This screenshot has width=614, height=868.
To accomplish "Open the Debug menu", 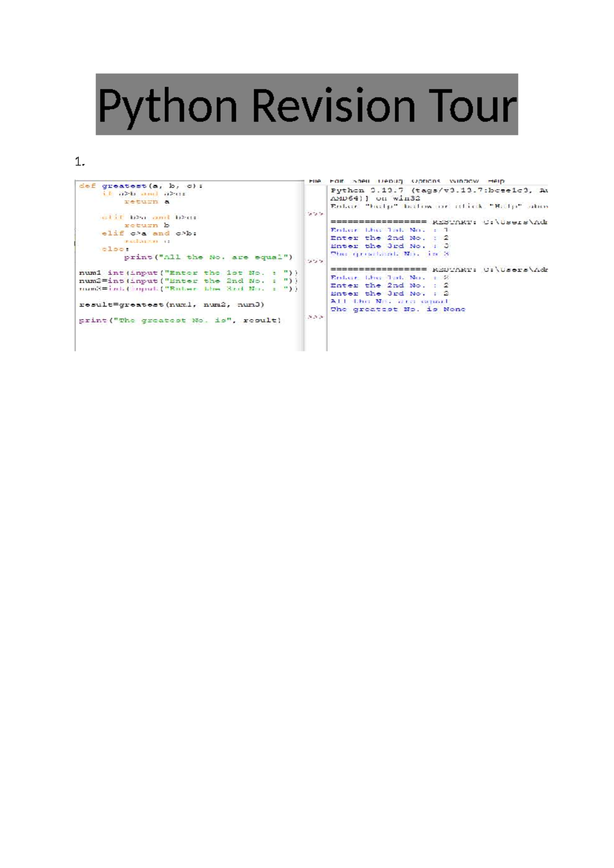I will (390, 181).
